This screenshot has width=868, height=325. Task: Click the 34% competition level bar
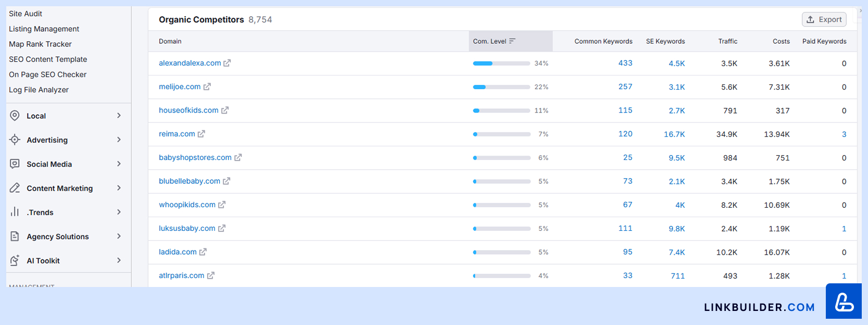point(501,63)
